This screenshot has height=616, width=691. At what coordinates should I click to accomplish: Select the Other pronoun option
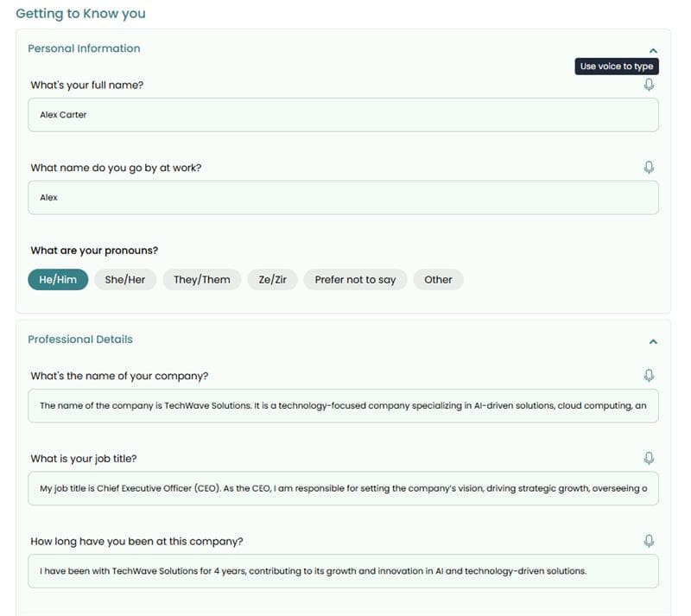(x=438, y=279)
